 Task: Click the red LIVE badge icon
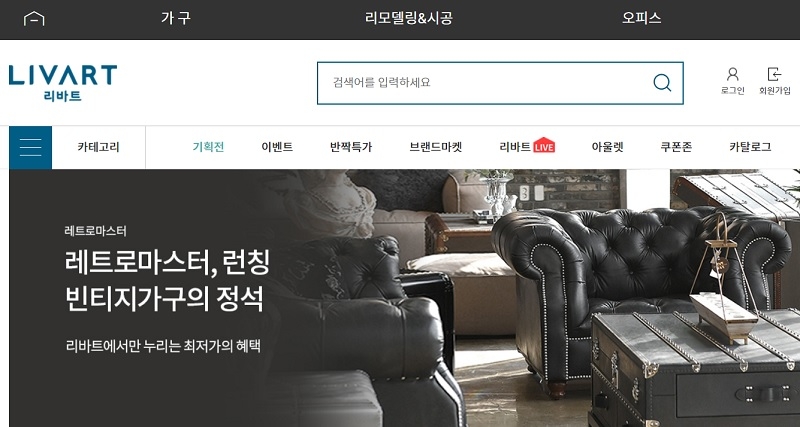click(544, 146)
